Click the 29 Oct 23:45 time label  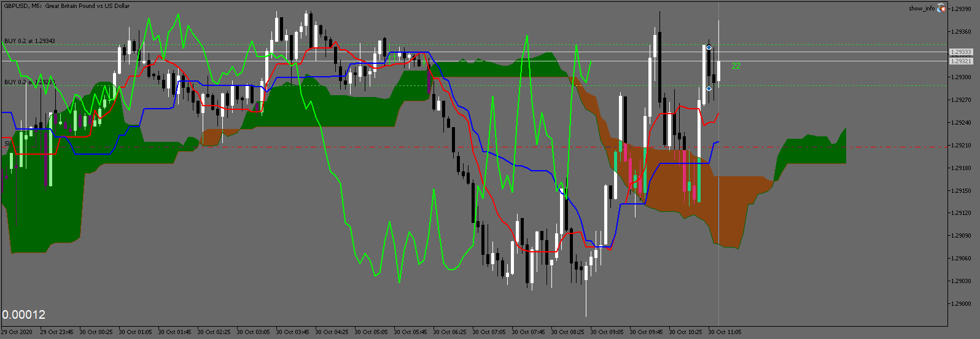56,332
